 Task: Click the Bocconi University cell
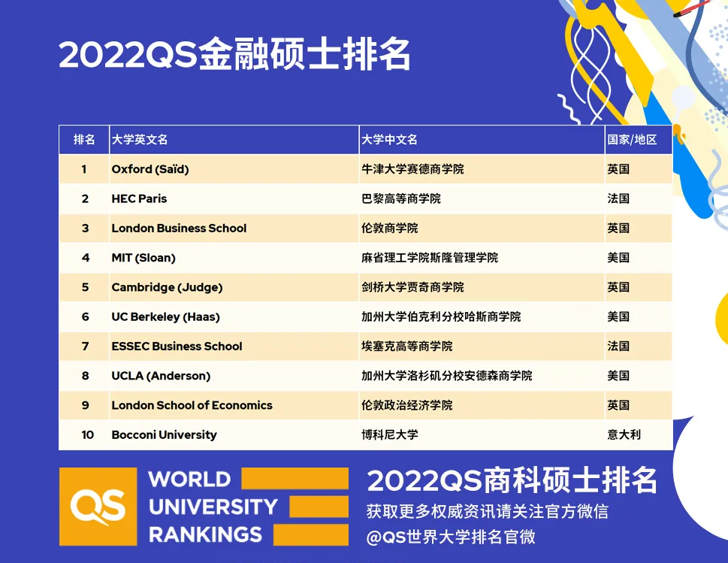coord(234,434)
